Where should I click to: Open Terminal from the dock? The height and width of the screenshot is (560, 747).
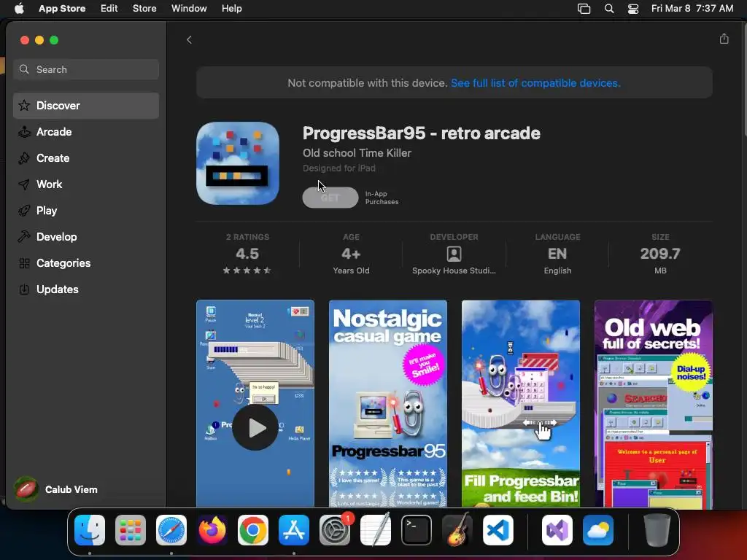click(417, 530)
